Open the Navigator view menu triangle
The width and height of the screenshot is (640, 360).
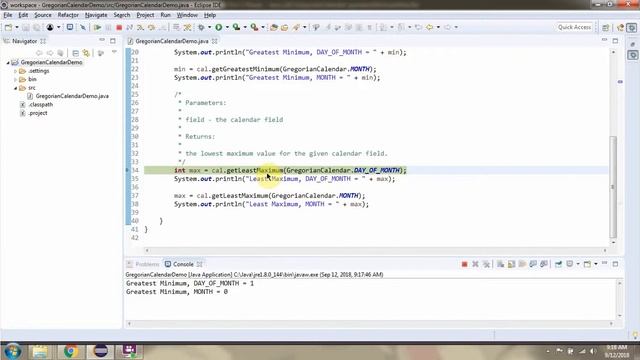pyautogui.click(x=114, y=52)
